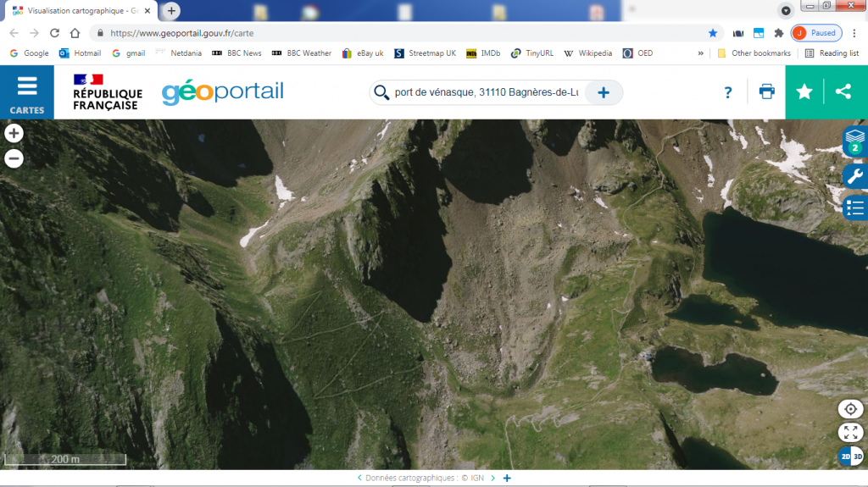
Task: Click the géoportail logo link
Action: (x=223, y=91)
